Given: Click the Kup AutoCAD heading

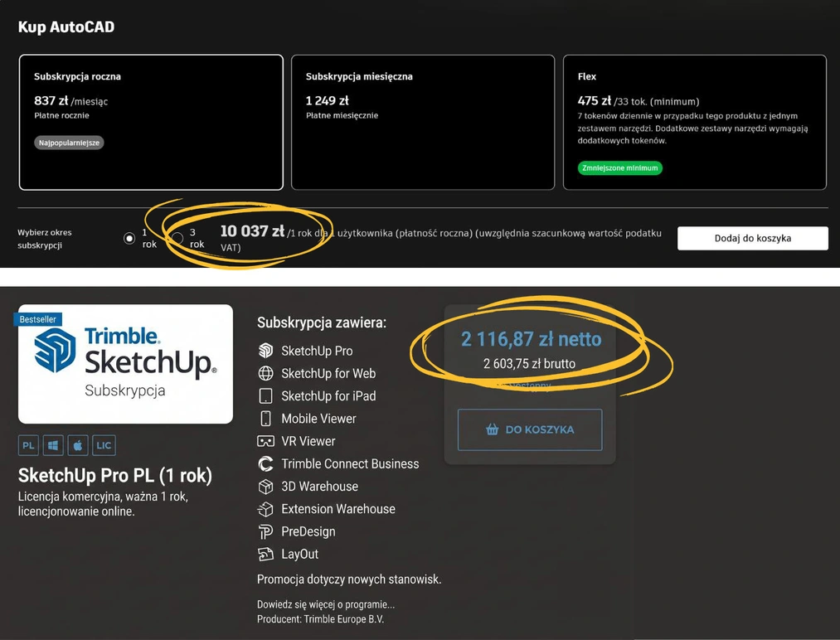Looking at the screenshot, I should [x=66, y=27].
